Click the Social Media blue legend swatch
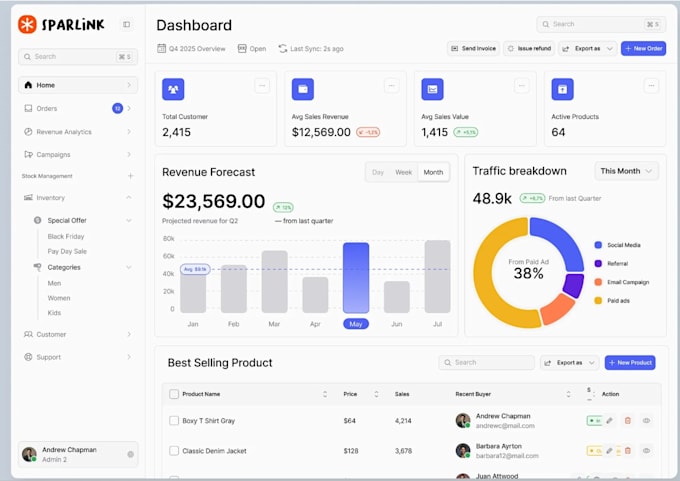Viewport: 680px width, 481px height. click(x=598, y=245)
